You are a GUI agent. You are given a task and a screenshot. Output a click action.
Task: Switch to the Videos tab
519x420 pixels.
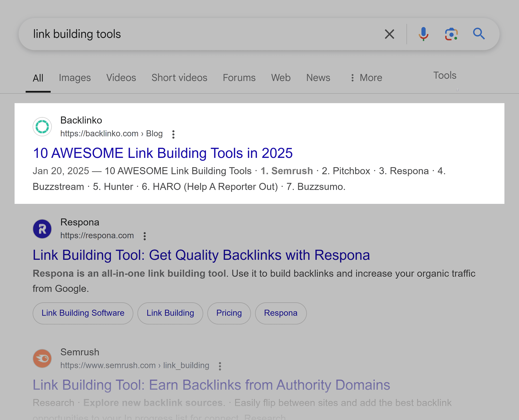click(121, 78)
